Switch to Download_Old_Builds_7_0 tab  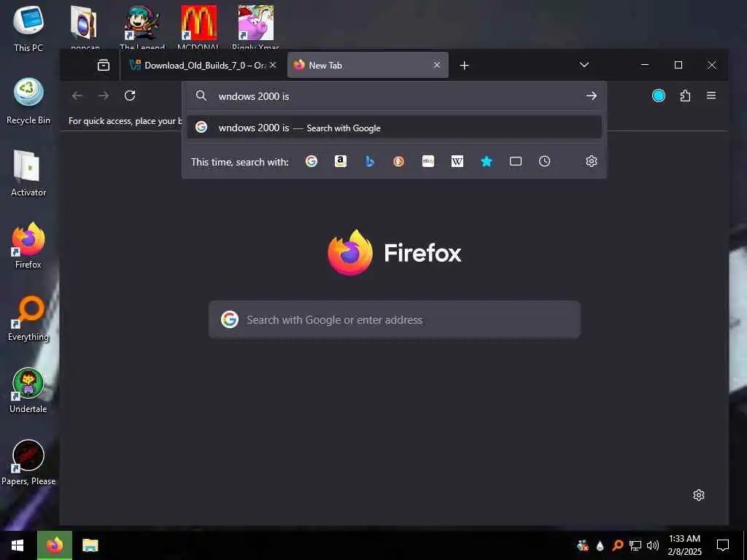[204, 65]
